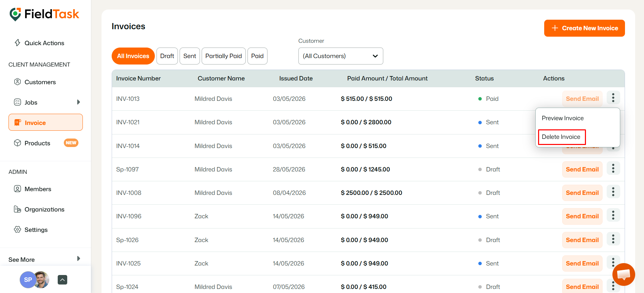644x293 pixels.
Task: Open three-dot menu for Sp-1026
Action: (613, 239)
